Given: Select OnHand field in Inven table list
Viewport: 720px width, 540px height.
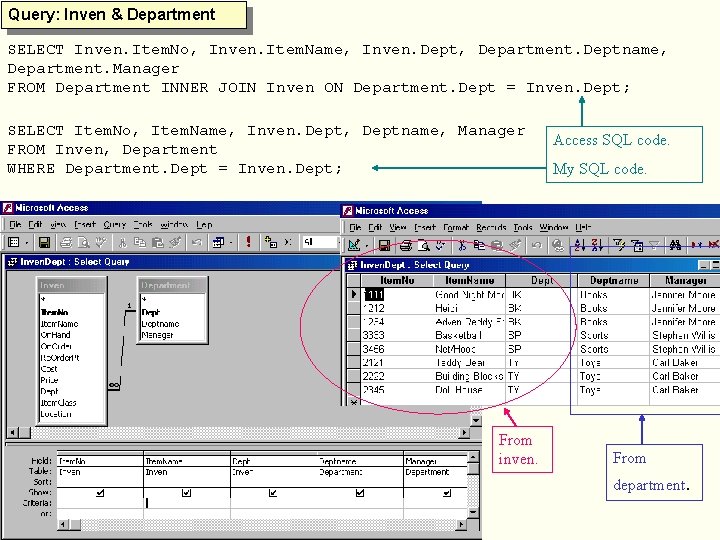Looking at the screenshot, I should click(56, 335).
